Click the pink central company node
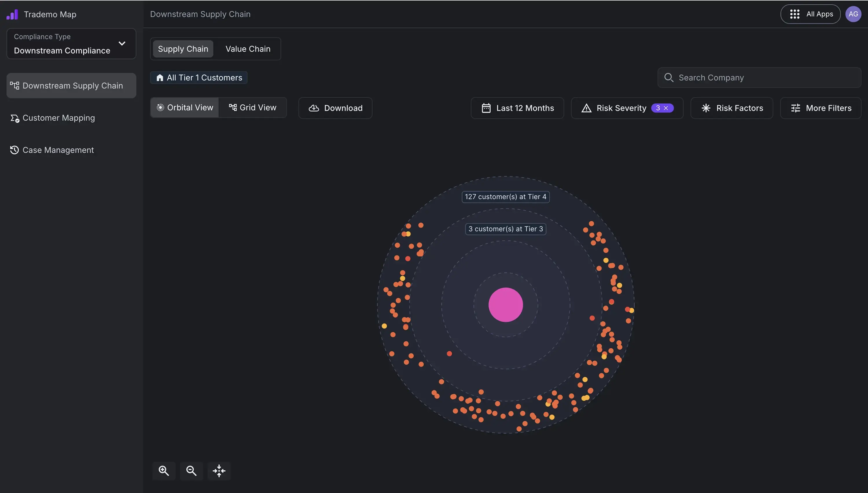 pos(506,305)
